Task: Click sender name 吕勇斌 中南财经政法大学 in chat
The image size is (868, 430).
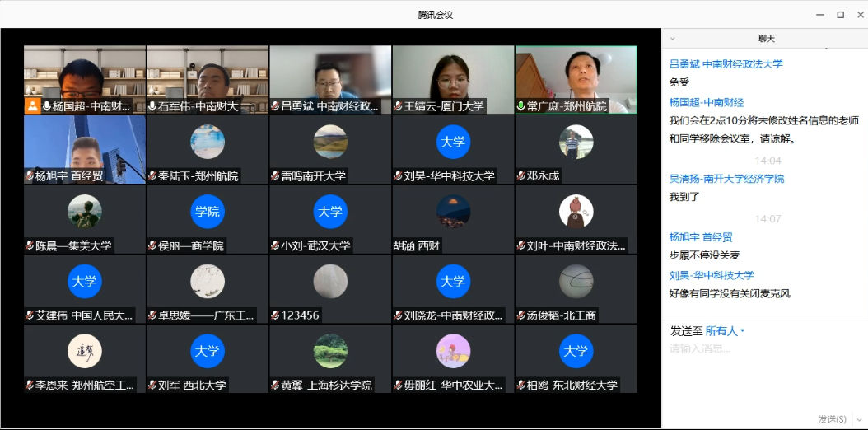Action: (x=726, y=63)
